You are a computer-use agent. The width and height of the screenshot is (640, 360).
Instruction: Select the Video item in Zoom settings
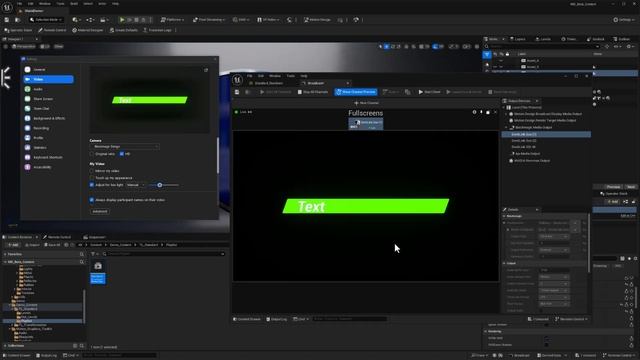[x=48, y=79]
